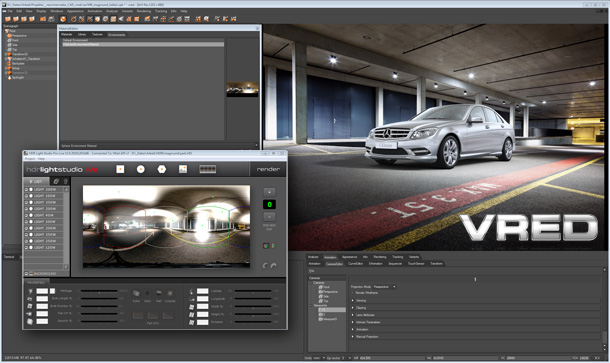Click the clock icon in VRED toolbar
Screen dimensions: 610x363
[x=105, y=19]
